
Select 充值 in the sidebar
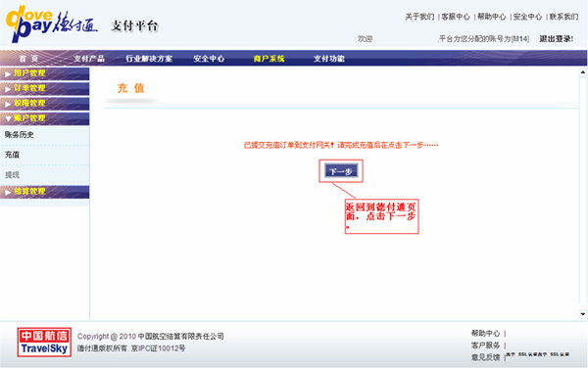[12, 155]
